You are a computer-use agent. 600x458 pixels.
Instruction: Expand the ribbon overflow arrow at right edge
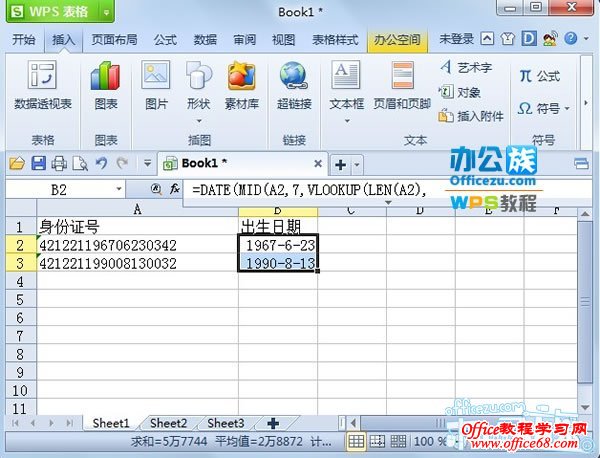point(586,103)
